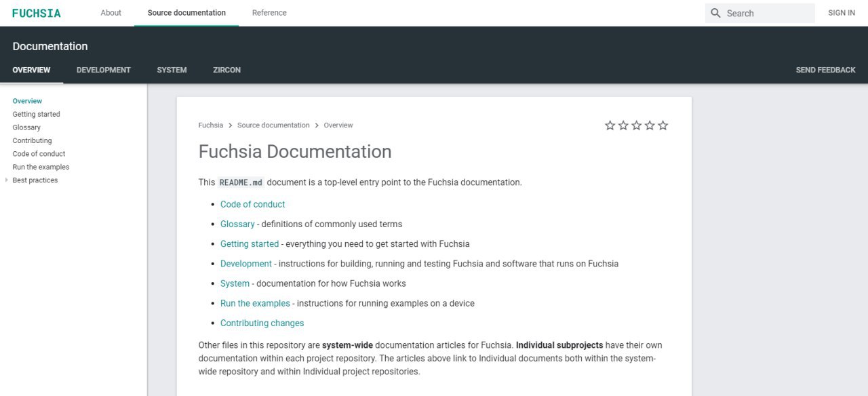The width and height of the screenshot is (868, 396).
Task: Select the Source documentation tab
Action: [x=186, y=13]
